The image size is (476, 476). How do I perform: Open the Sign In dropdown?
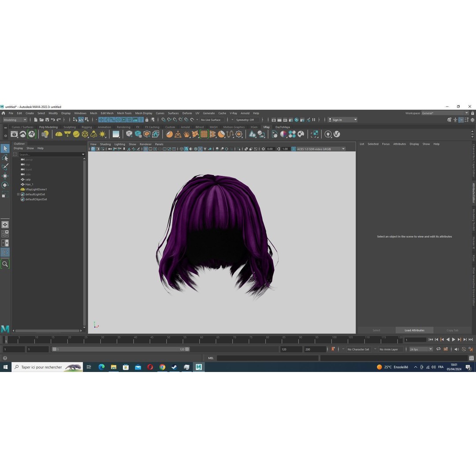tap(342, 120)
